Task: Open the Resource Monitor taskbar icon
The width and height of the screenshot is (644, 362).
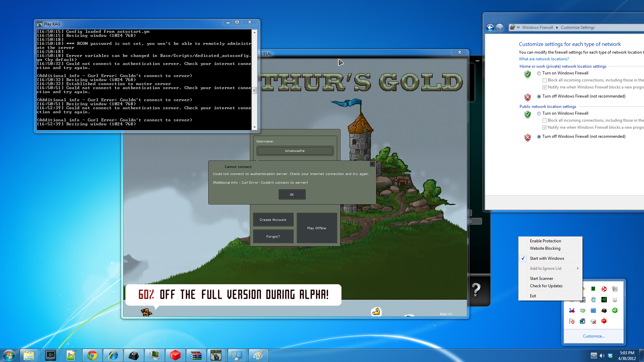Action: click(154, 355)
